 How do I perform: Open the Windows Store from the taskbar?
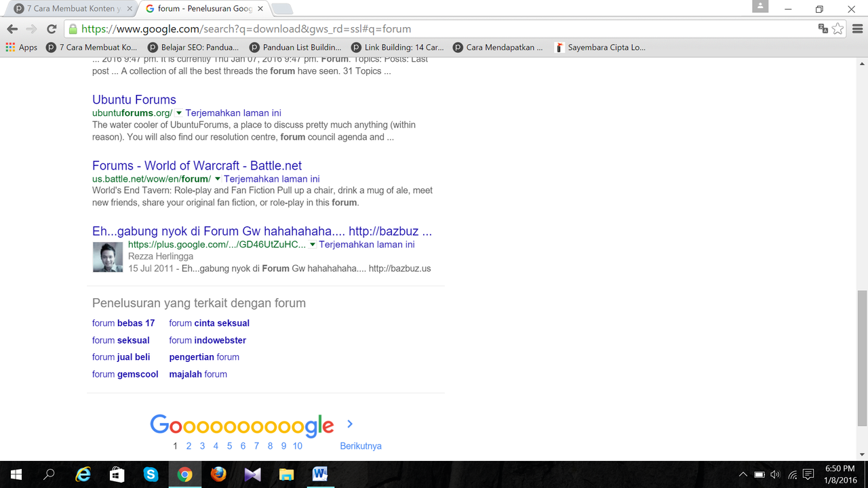pos(117,474)
